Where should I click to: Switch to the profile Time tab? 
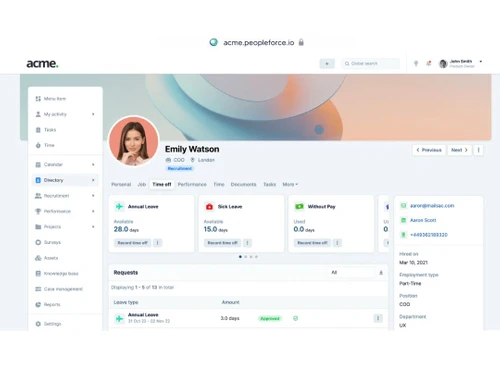(219, 184)
